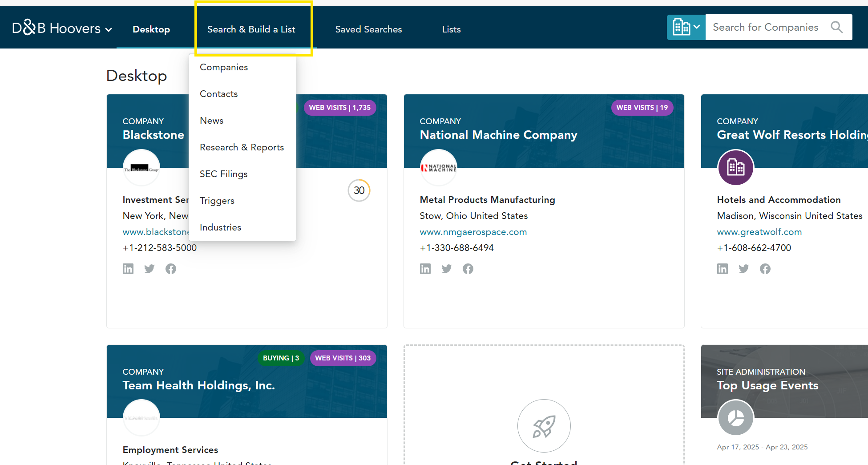This screenshot has height=465, width=868.
Task: Open National Machine Company title
Action: click(499, 135)
